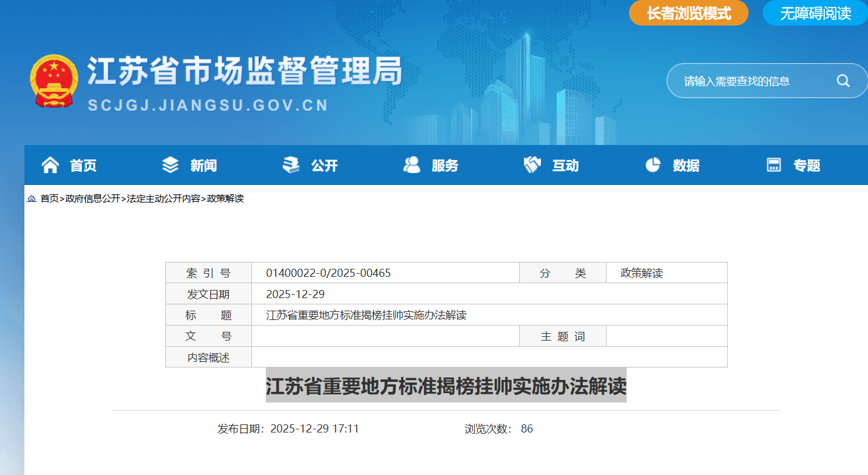This screenshot has width=868, height=475.
Task: Click the highlighted article title heading
Action: (446, 386)
